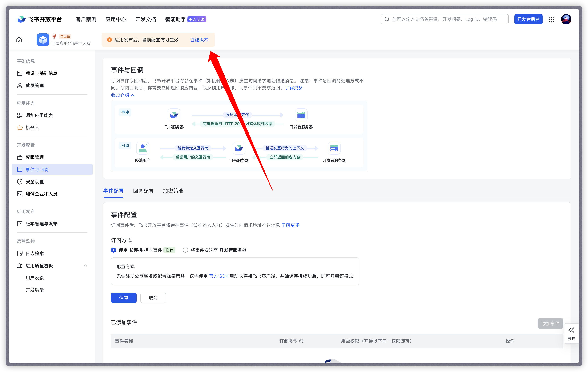
Task: Open the 开发文档 top menu
Action: (x=146, y=19)
